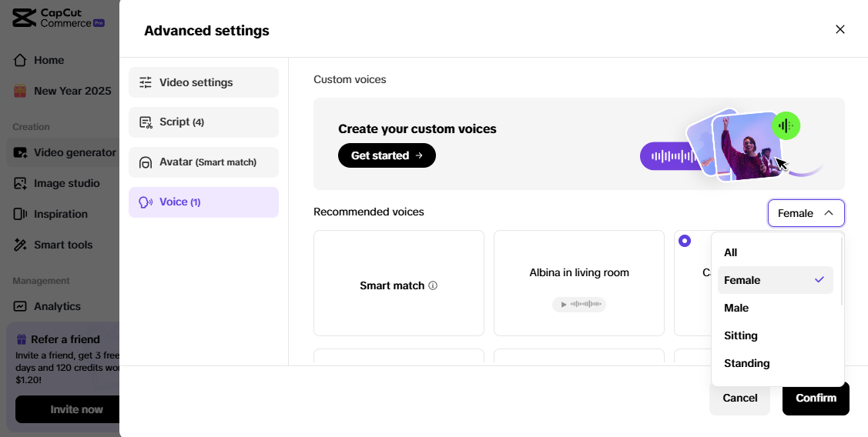Open Image studio from sidebar

66,183
